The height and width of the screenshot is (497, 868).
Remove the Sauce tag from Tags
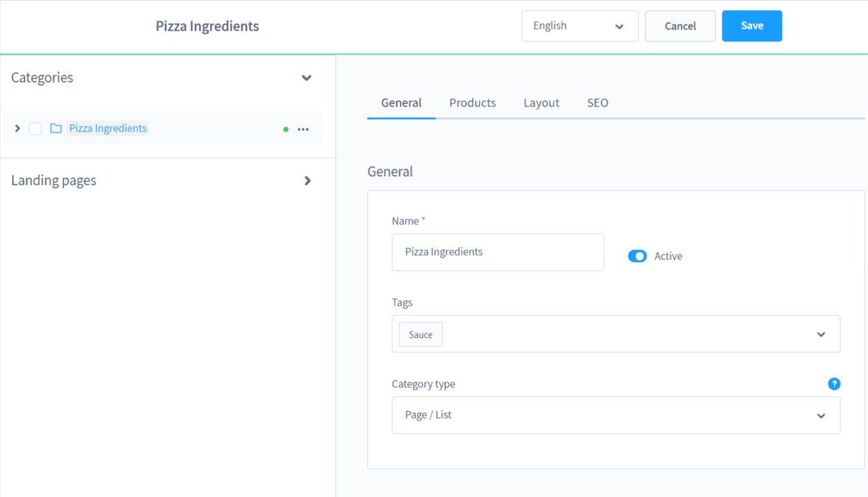[x=420, y=334]
